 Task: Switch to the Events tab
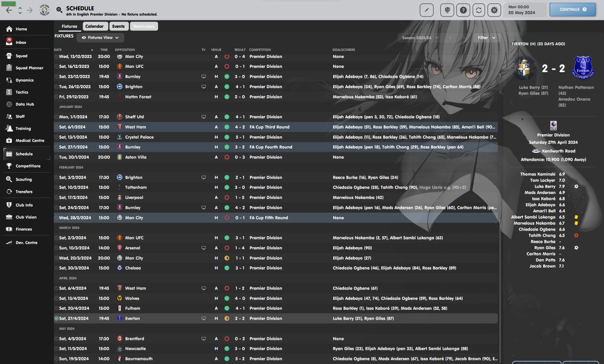coord(118,26)
